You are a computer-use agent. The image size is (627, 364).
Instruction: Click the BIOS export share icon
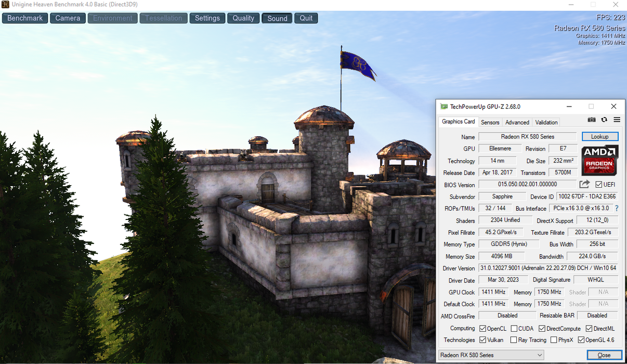pyautogui.click(x=584, y=184)
